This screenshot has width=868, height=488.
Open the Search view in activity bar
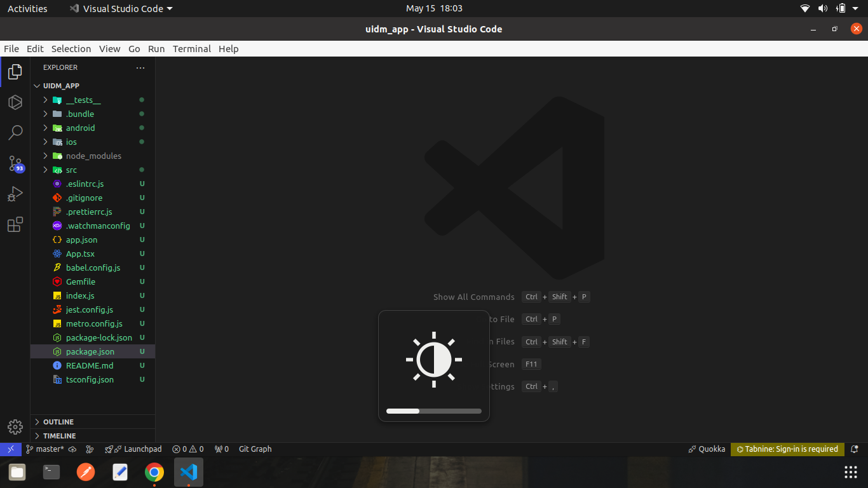click(15, 132)
